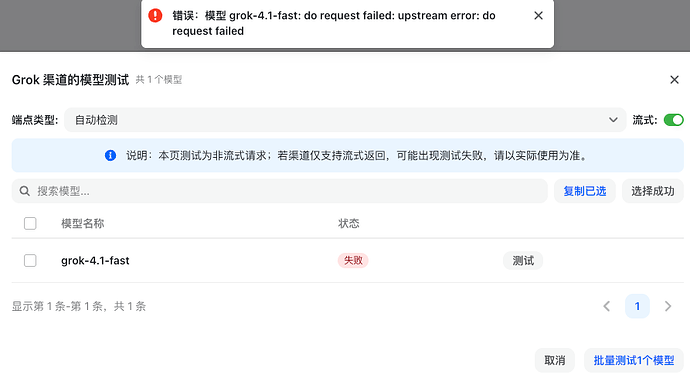The image size is (690, 384).
Task: Click the 模型名称 column header
Action: [x=83, y=223]
